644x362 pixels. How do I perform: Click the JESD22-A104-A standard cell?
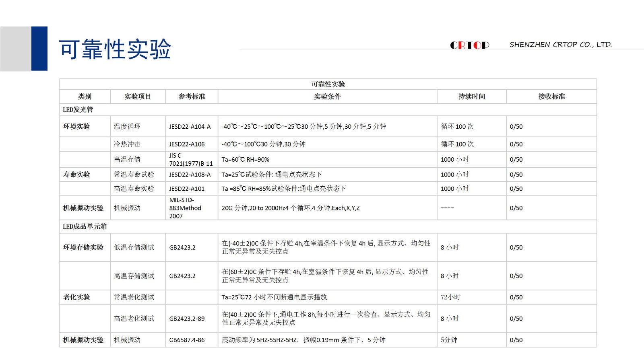(x=192, y=126)
